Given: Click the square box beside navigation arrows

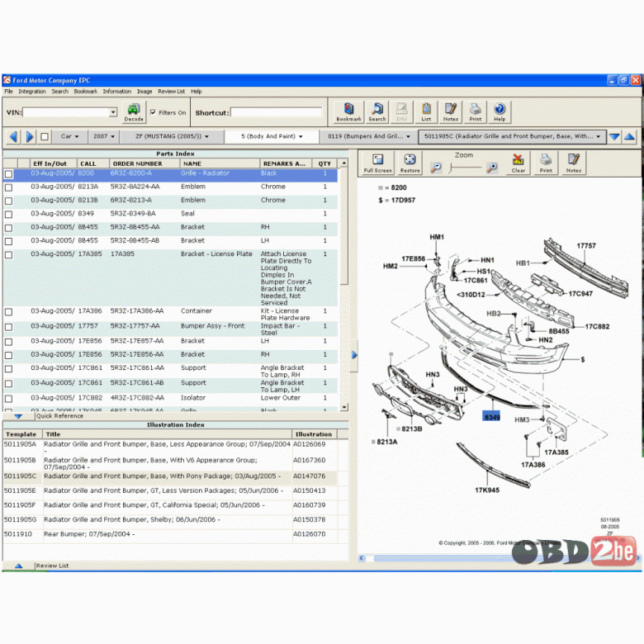Looking at the screenshot, I should coord(45,137).
